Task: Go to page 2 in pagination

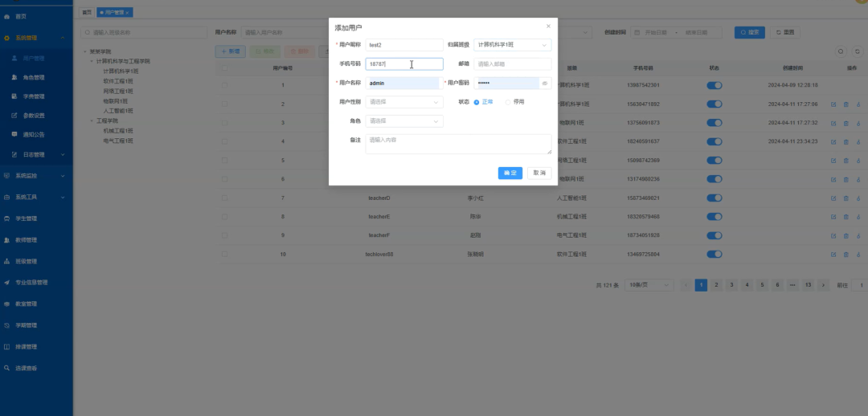Action: point(716,285)
